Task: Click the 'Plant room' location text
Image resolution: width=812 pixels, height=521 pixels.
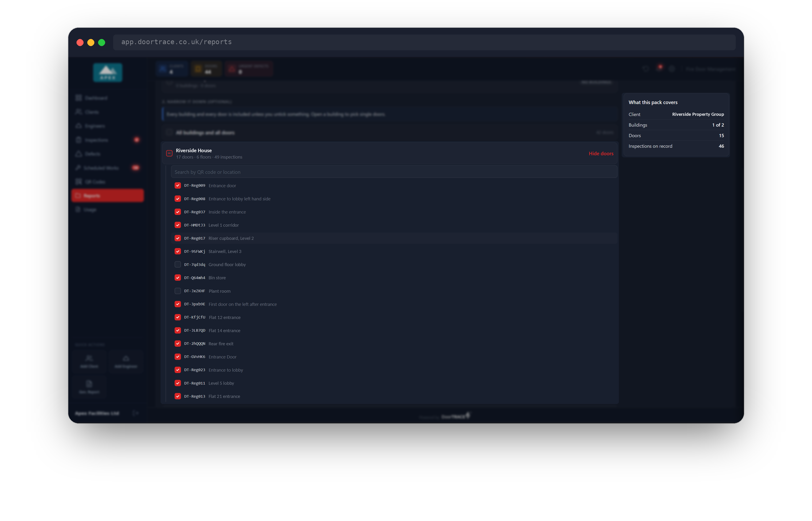Action: [220, 291]
